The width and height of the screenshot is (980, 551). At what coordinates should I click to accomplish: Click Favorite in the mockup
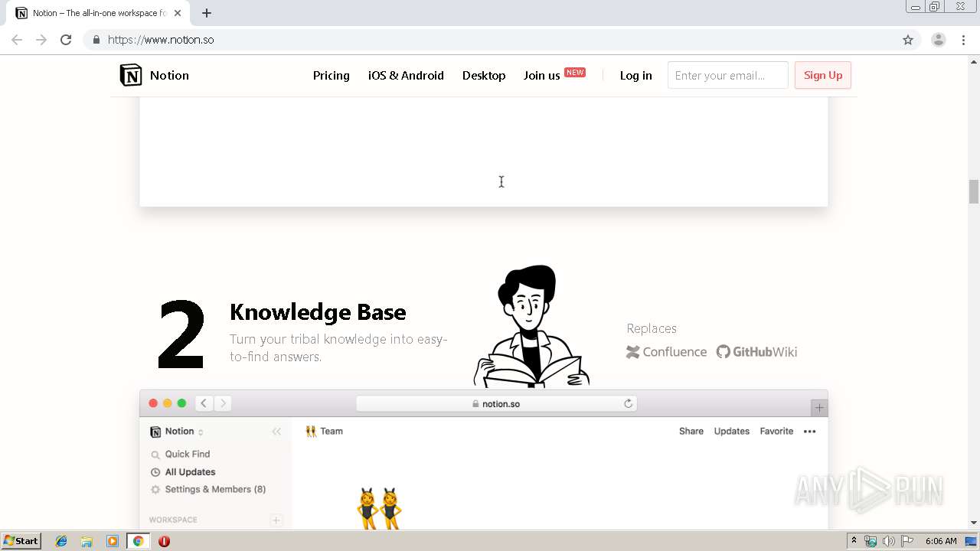click(x=776, y=432)
